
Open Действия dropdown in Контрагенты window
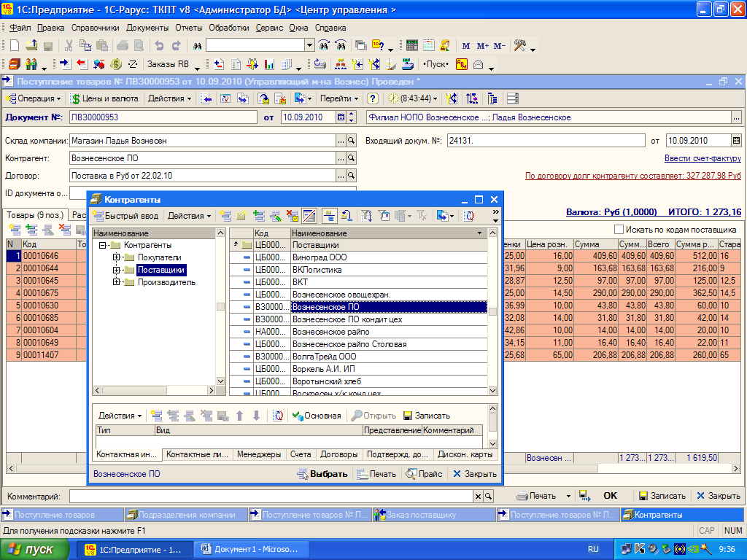[x=189, y=216]
